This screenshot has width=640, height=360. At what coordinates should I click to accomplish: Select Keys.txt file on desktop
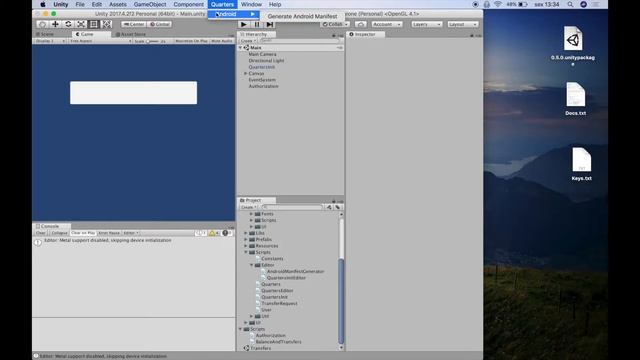pos(581,164)
